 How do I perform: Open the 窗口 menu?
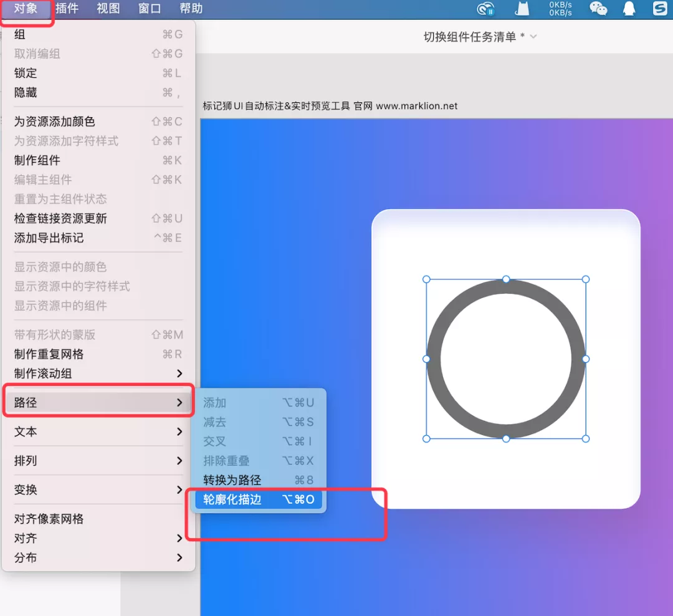tap(148, 9)
